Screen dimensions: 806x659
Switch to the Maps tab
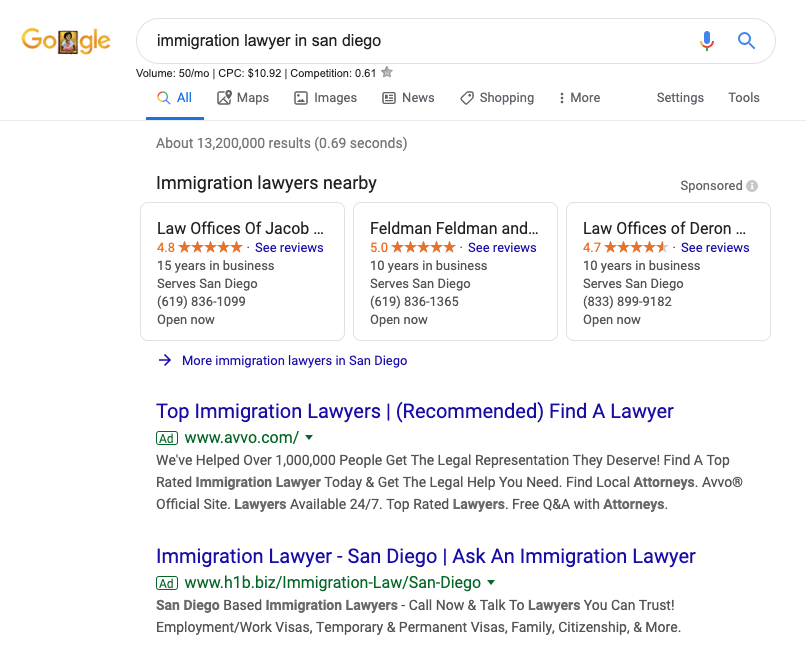tap(243, 98)
